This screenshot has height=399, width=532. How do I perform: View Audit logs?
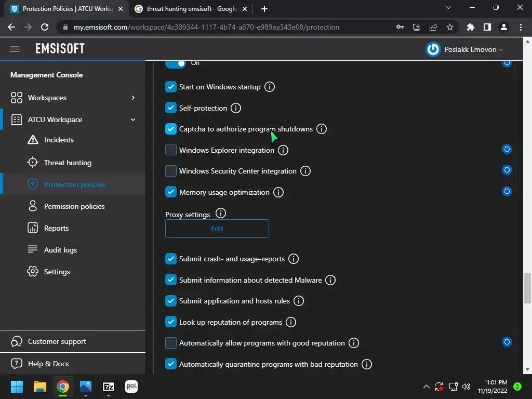click(60, 250)
